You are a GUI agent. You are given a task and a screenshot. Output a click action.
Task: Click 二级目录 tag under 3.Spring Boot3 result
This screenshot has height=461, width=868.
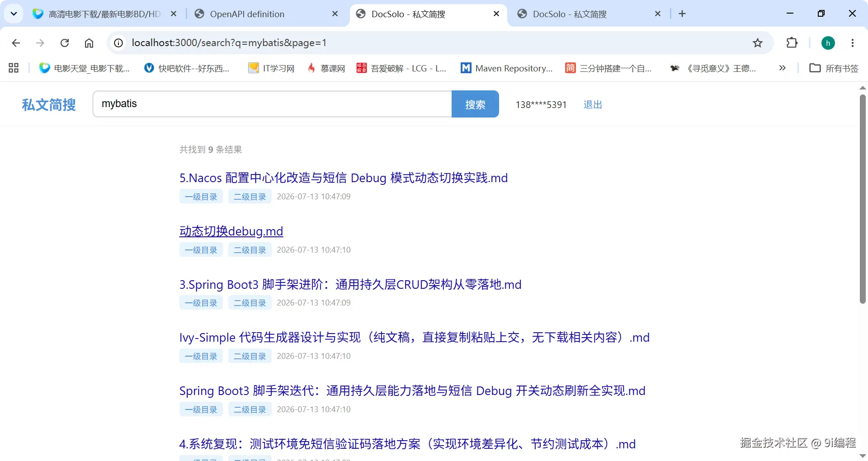point(250,303)
